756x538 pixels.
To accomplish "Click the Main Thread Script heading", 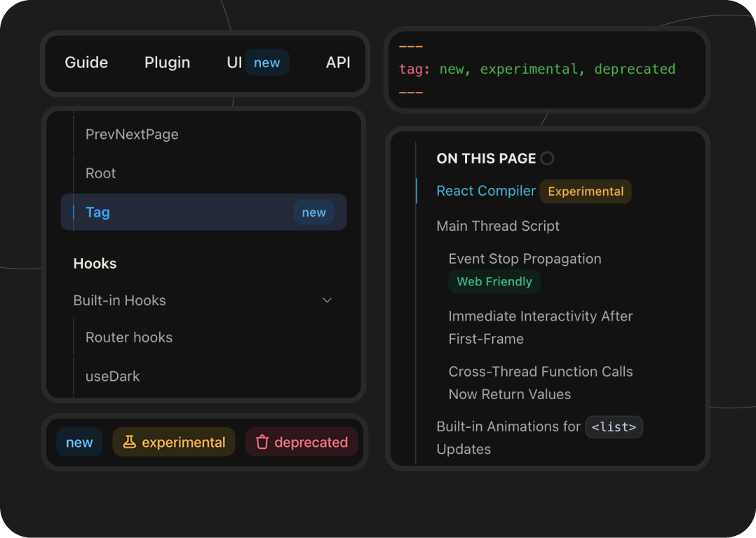I will click(x=498, y=226).
